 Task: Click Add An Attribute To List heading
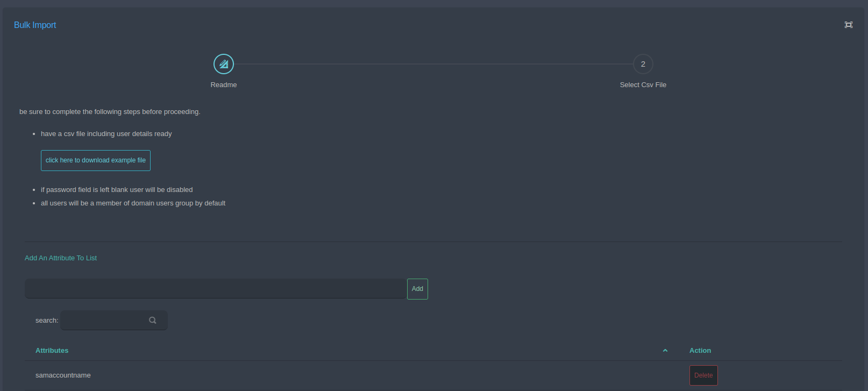click(x=61, y=258)
